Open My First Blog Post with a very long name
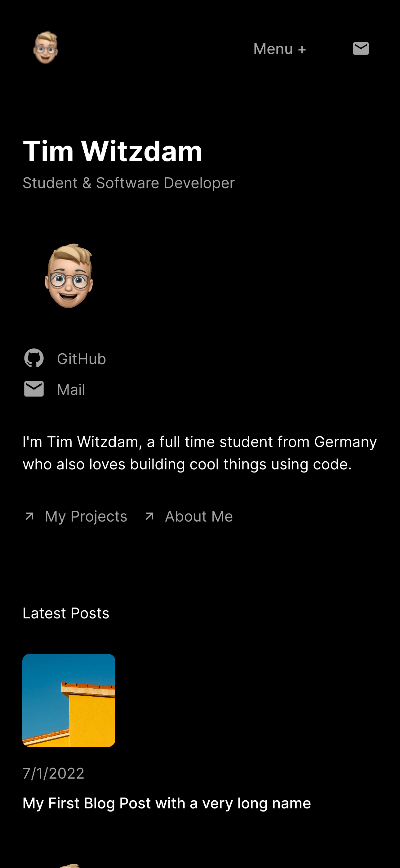The image size is (400, 868). coord(167,803)
